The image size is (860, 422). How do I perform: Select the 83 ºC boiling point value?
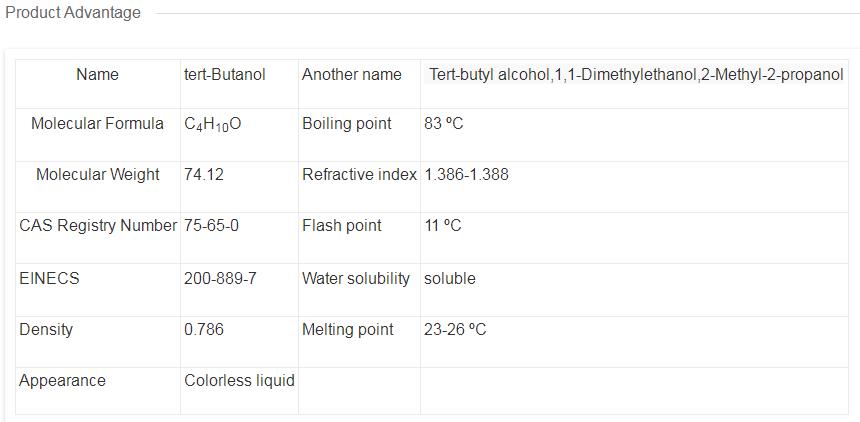coord(444,124)
